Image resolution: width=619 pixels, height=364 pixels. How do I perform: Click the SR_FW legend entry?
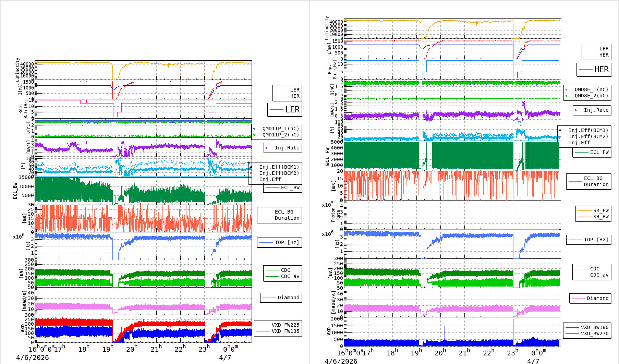[601, 211]
